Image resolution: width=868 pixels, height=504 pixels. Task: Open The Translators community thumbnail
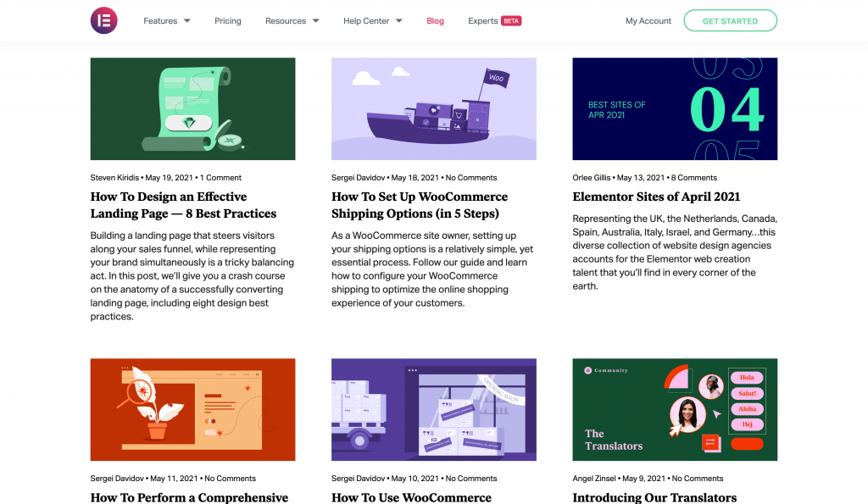point(674,409)
